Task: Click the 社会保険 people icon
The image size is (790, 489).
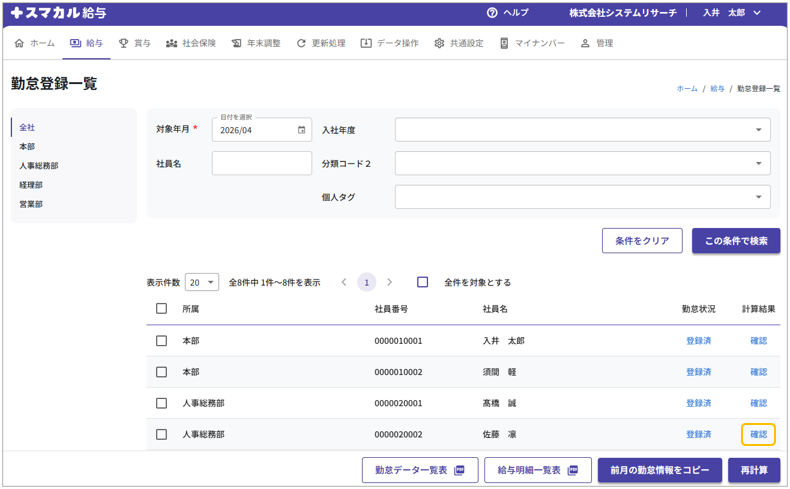Action: pyautogui.click(x=171, y=44)
